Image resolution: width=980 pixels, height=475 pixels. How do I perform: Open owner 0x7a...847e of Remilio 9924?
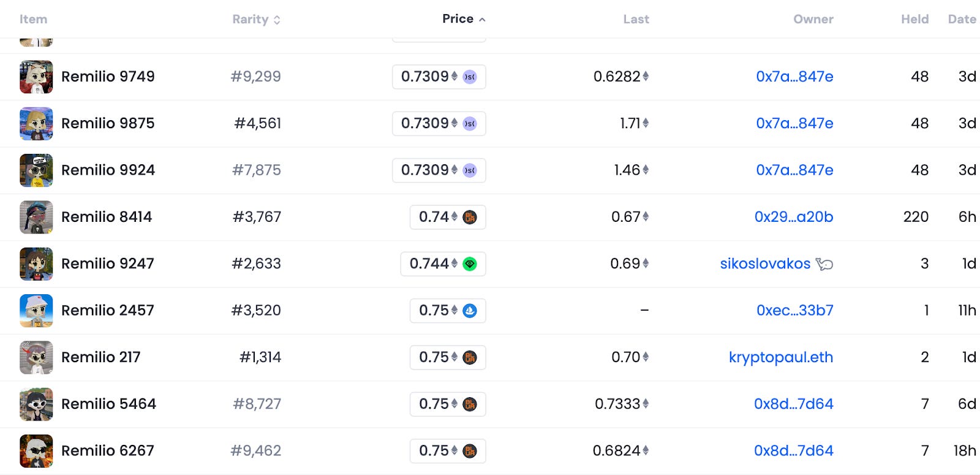(794, 170)
